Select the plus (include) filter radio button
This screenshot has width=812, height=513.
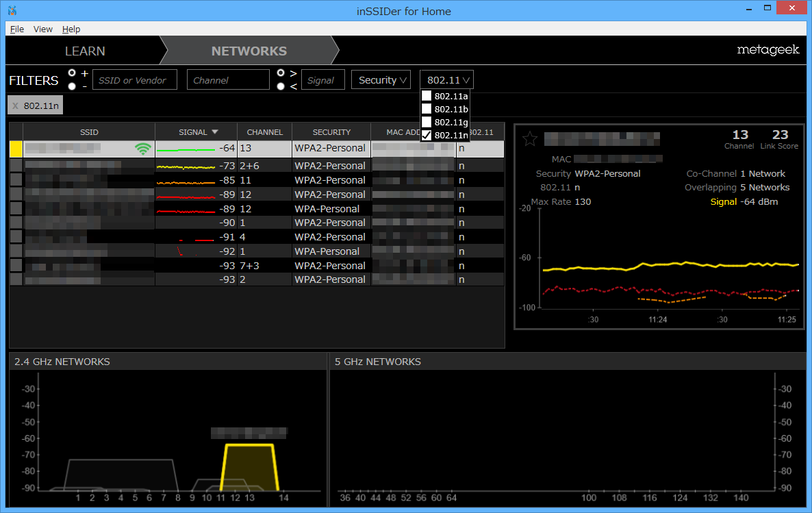pos(72,73)
